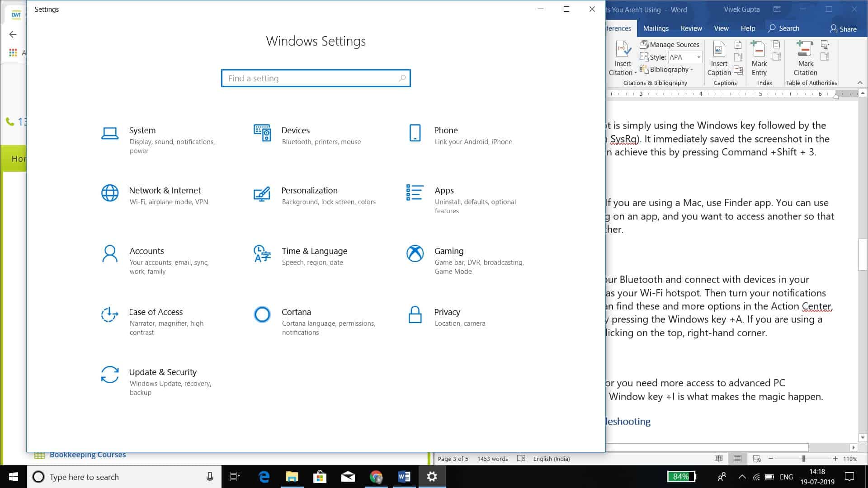The height and width of the screenshot is (488, 868).
Task: Click the Word zoom slider handle
Action: 803,459
